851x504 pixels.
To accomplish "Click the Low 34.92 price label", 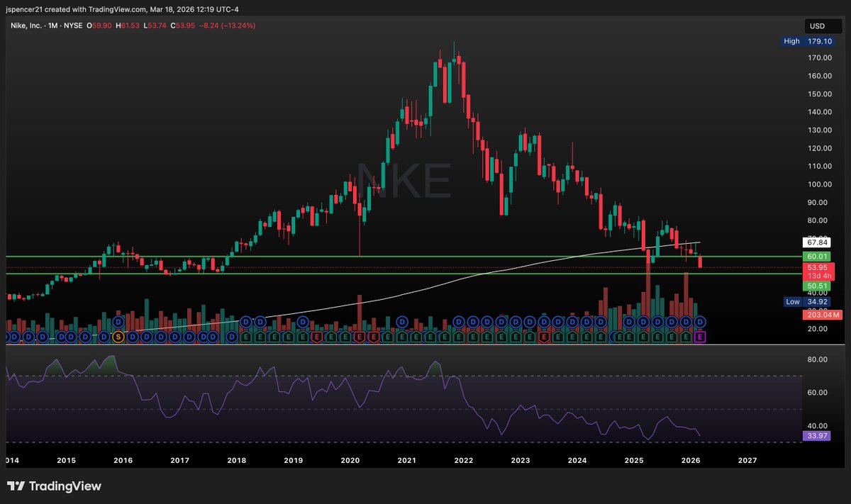I will [806, 302].
